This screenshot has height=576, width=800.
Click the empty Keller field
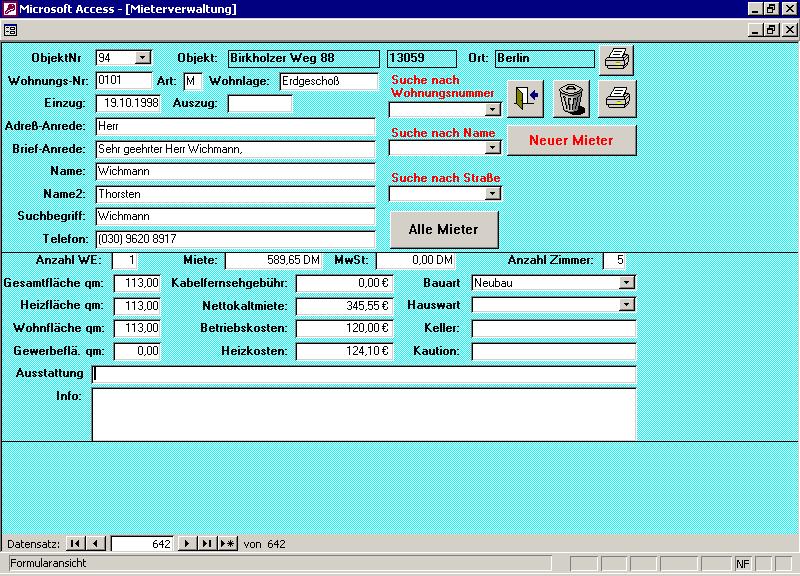tap(554, 328)
